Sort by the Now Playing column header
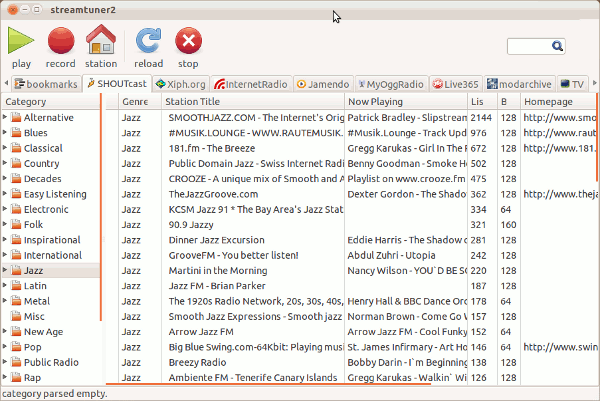 [x=406, y=101]
